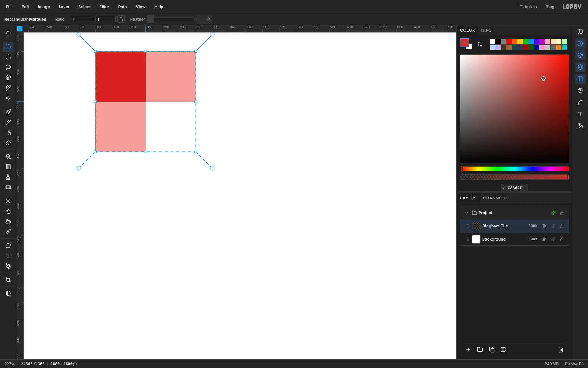
Task: Select the Paint Bucket tool
Action: 8,156
